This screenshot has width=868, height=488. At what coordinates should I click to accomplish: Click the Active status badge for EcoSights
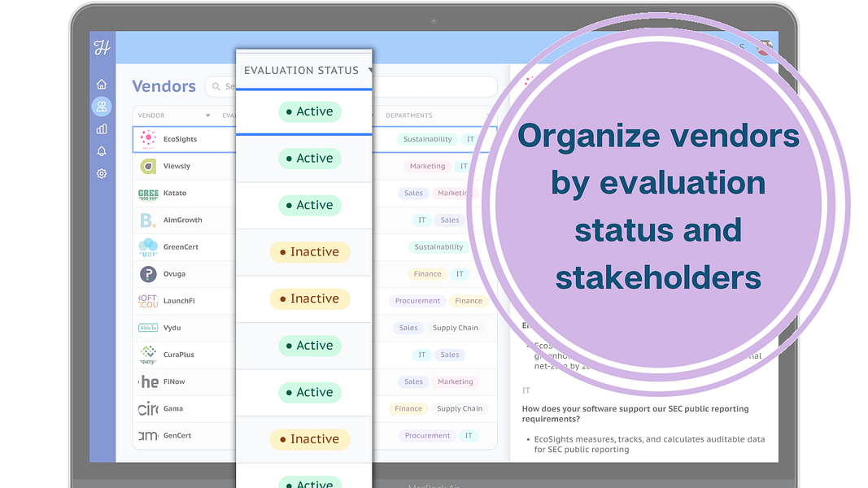pos(310,111)
